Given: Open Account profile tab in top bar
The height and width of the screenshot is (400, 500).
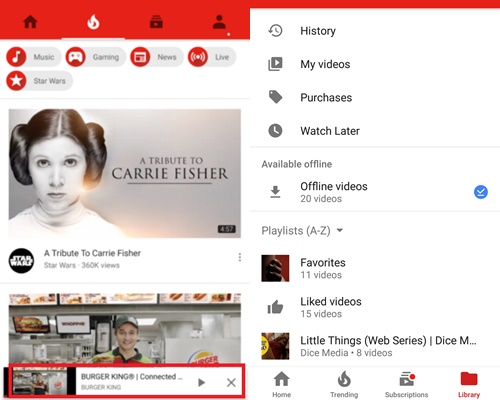Looking at the screenshot, I should point(219,22).
